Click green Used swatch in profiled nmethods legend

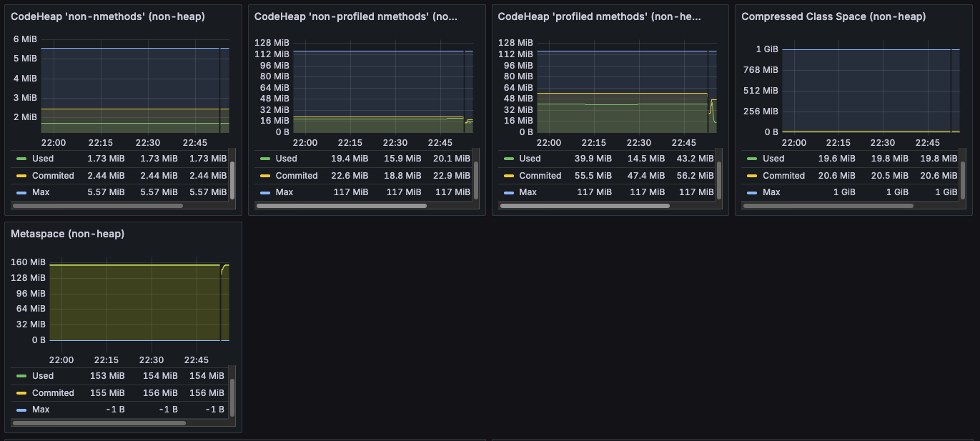[509, 159]
